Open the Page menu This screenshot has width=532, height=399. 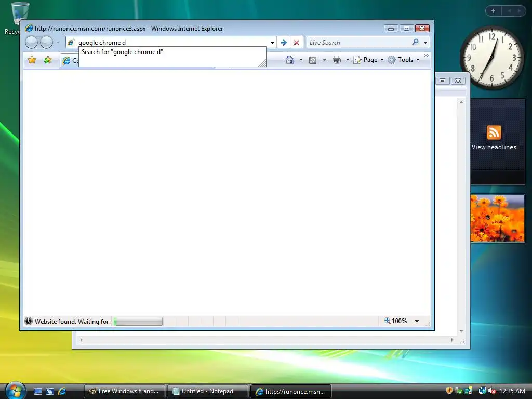pos(369,60)
